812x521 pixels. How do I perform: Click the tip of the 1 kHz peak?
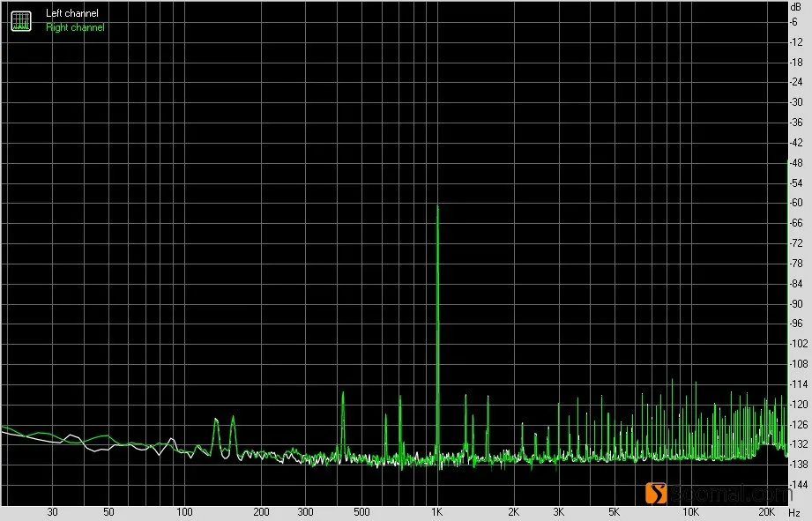pos(437,206)
